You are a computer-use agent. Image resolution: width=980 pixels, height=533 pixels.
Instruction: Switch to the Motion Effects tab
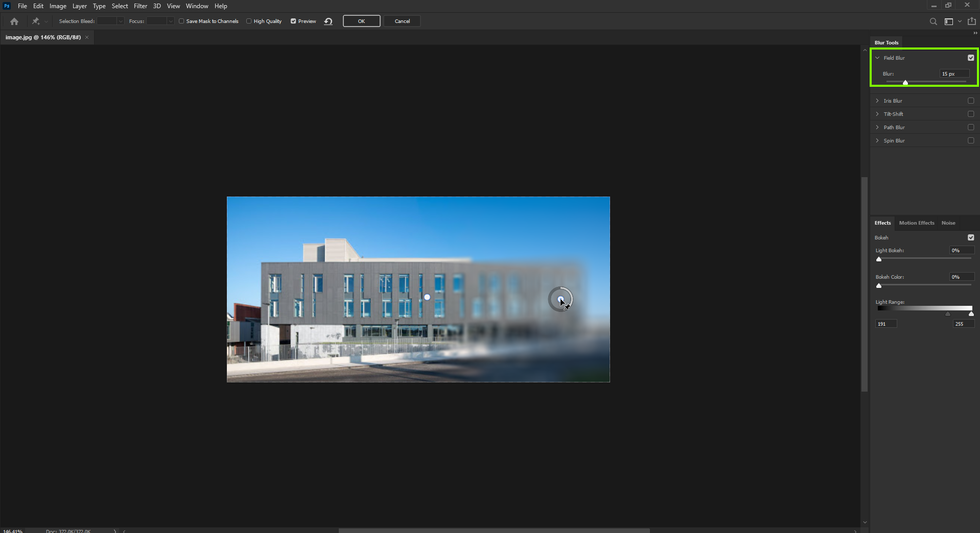point(916,223)
